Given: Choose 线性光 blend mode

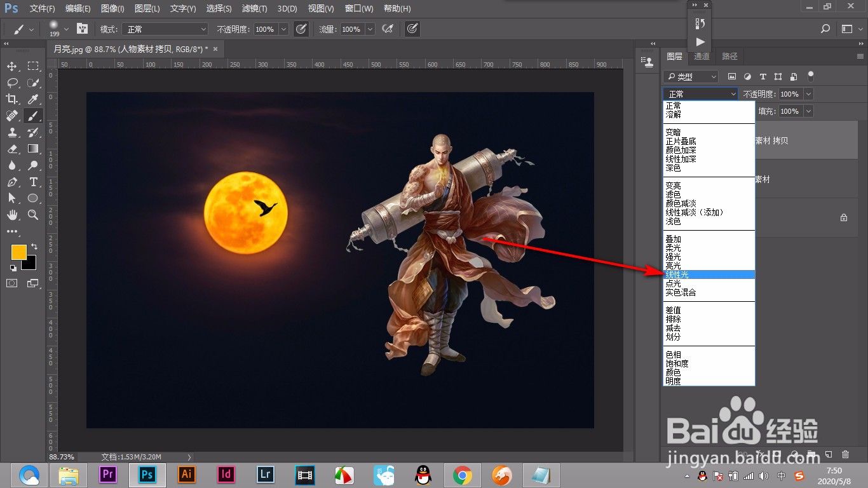Looking at the screenshot, I should click(709, 274).
